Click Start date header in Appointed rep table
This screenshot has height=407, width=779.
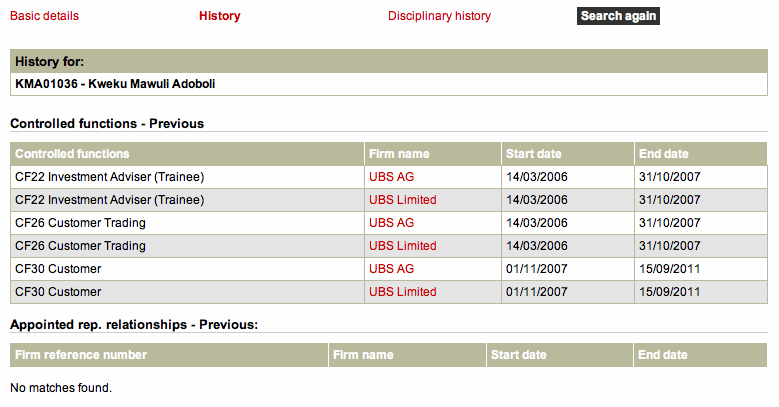(x=518, y=355)
